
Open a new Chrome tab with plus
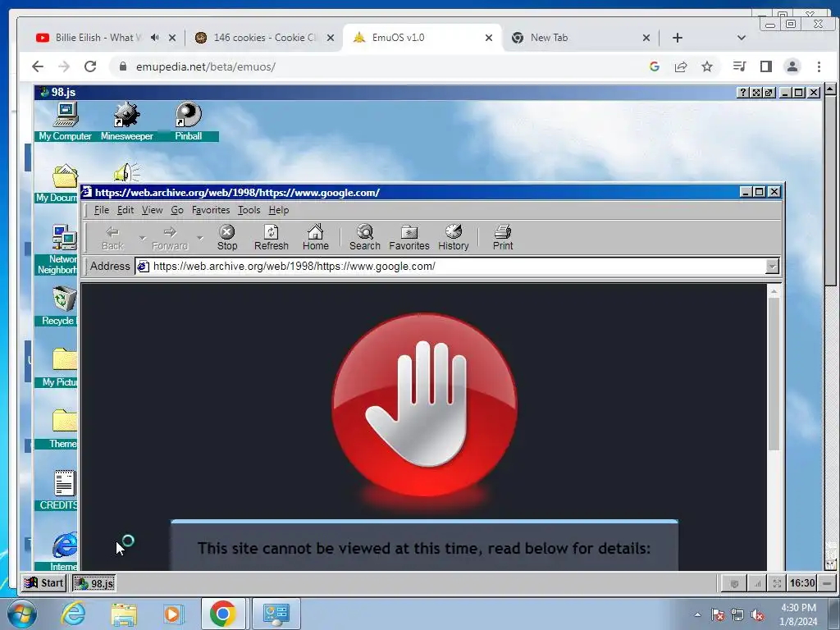677,38
